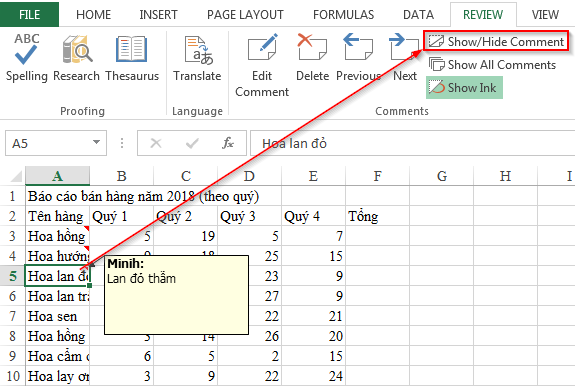
Task: Click Edit Comment
Action: point(262,65)
